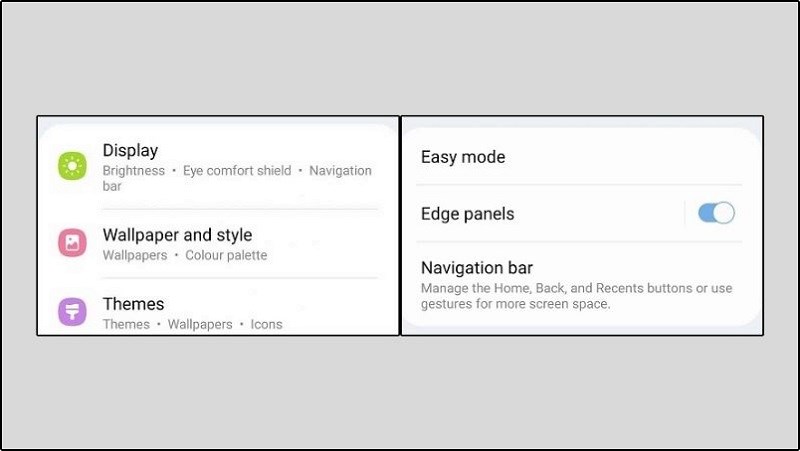The image size is (800, 451).
Task: Toggle the Edge panels switch off
Action: pyautogui.click(x=716, y=213)
